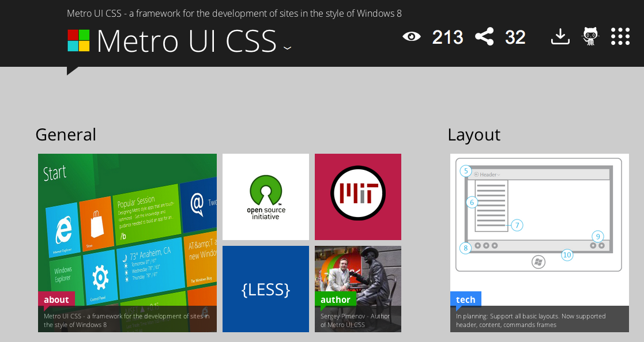Click the eye views icon
The image size is (644, 342).
(x=411, y=37)
